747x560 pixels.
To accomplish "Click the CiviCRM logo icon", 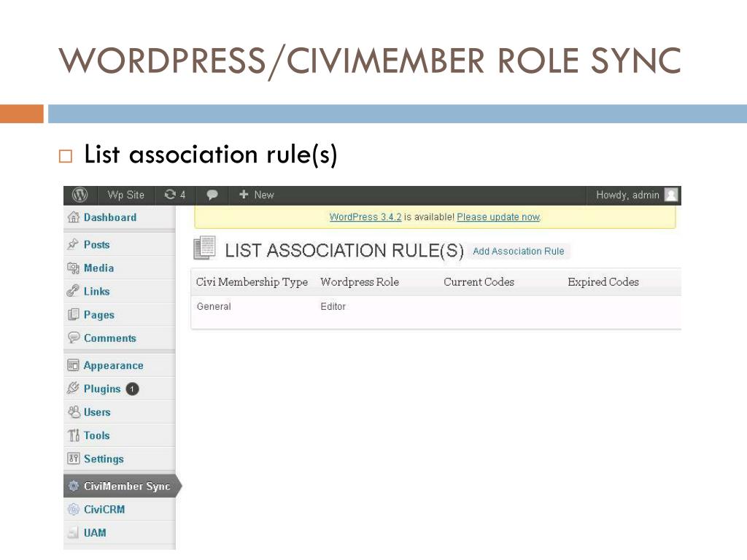I will [x=74, y=509].
